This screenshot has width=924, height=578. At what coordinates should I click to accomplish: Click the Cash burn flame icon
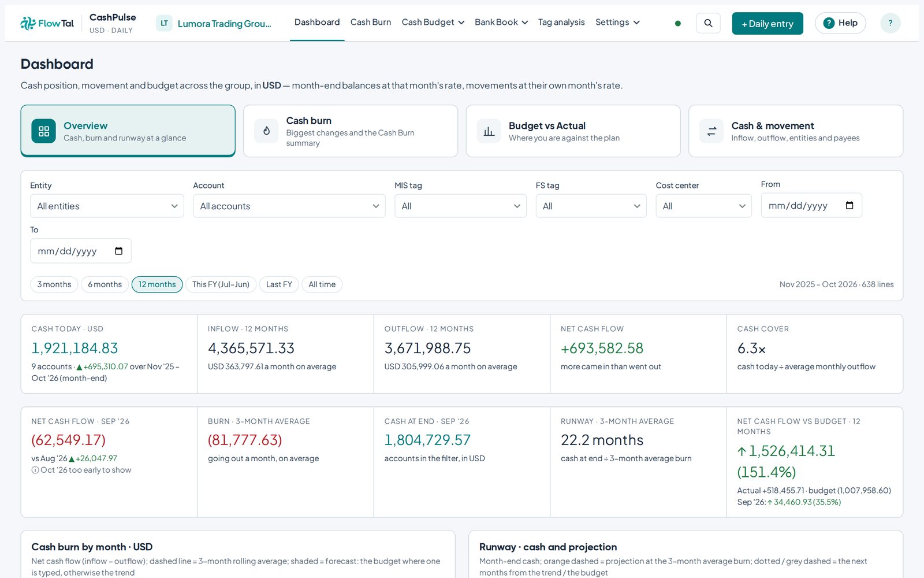click(266, 131)
